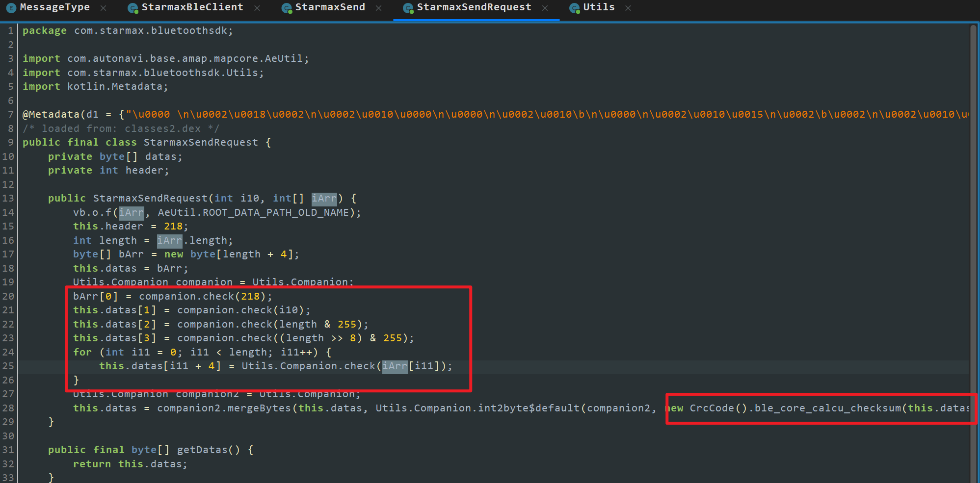Click '(length >> 8) & 255' expression

point(344,338)
